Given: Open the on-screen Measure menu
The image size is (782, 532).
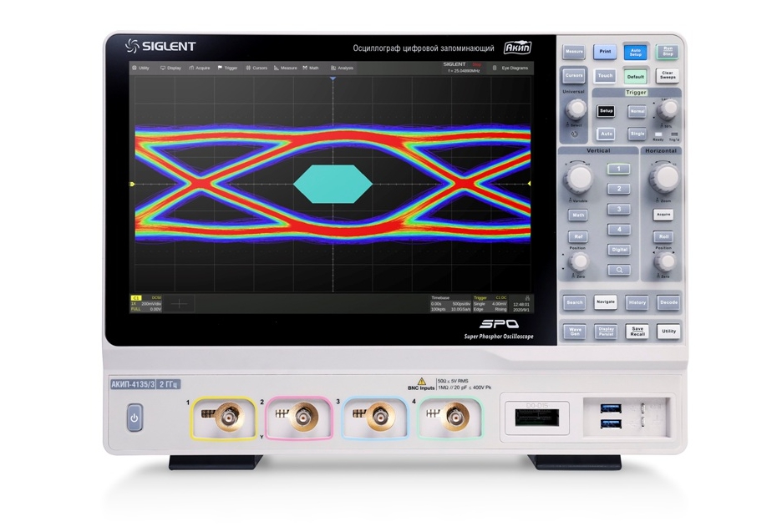Looking at the screenshot, I should pyautogui.click(x=286, y=68).
